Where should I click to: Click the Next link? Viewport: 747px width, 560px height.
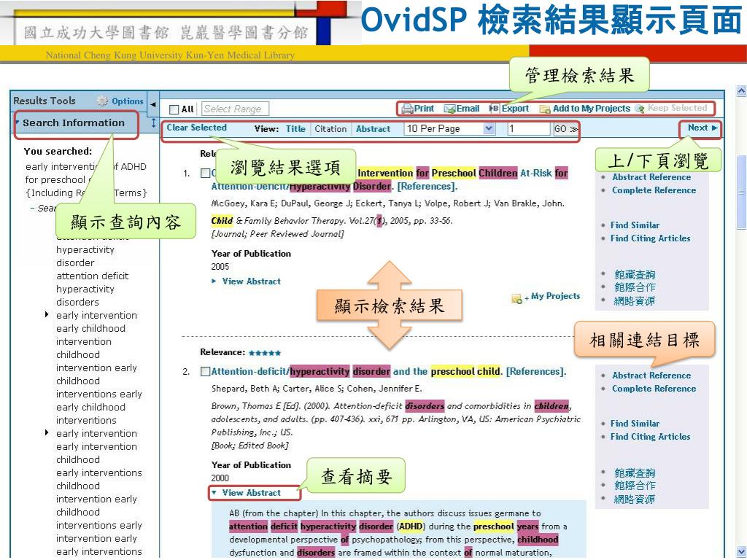[x=697, y=127]
